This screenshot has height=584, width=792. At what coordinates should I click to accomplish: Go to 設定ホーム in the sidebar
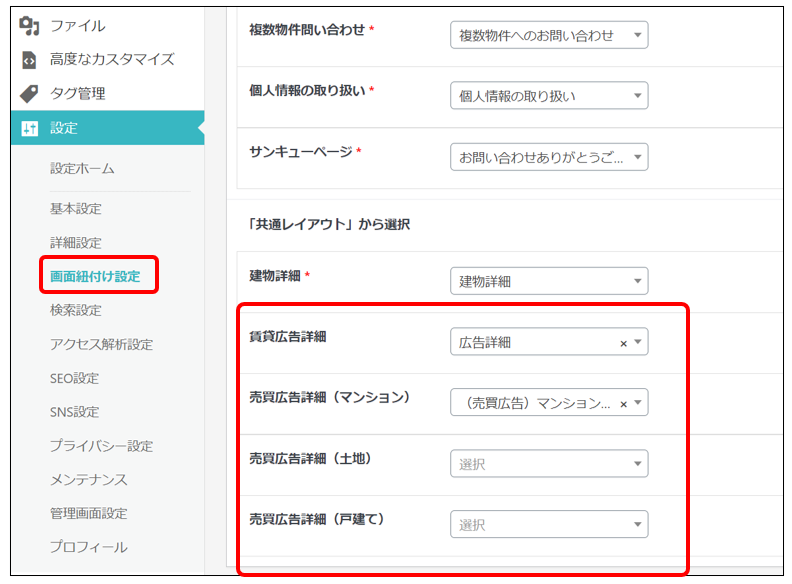(x=82, y=169)
